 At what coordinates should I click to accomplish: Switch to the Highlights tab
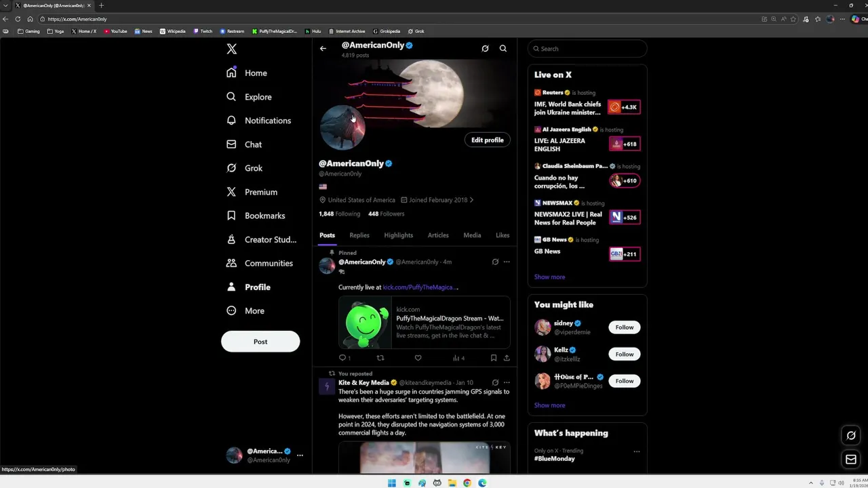click(x=399, y=235)
